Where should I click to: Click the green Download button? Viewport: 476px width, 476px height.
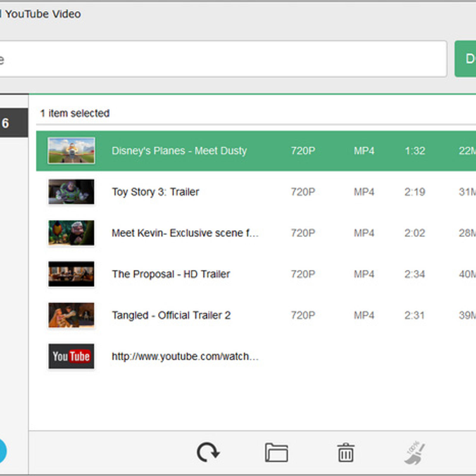(x=466, y=59)
